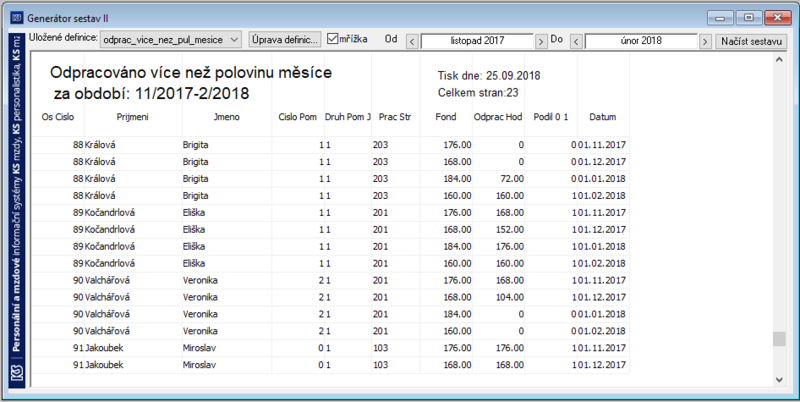Image resolution: width=800 pixels, height=402 pixels.
Task: Close the Generátor sestav II window
Action: 778,18
